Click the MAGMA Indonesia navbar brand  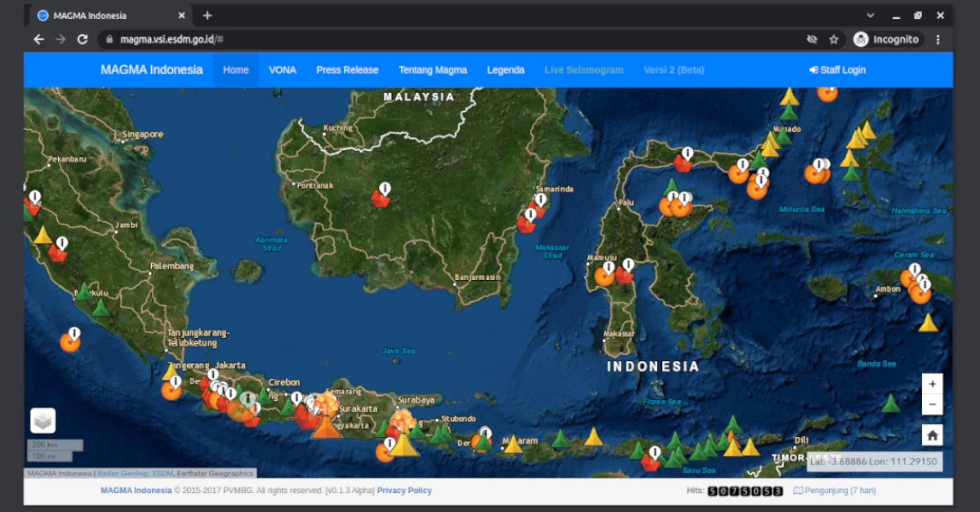pos(152,70)
